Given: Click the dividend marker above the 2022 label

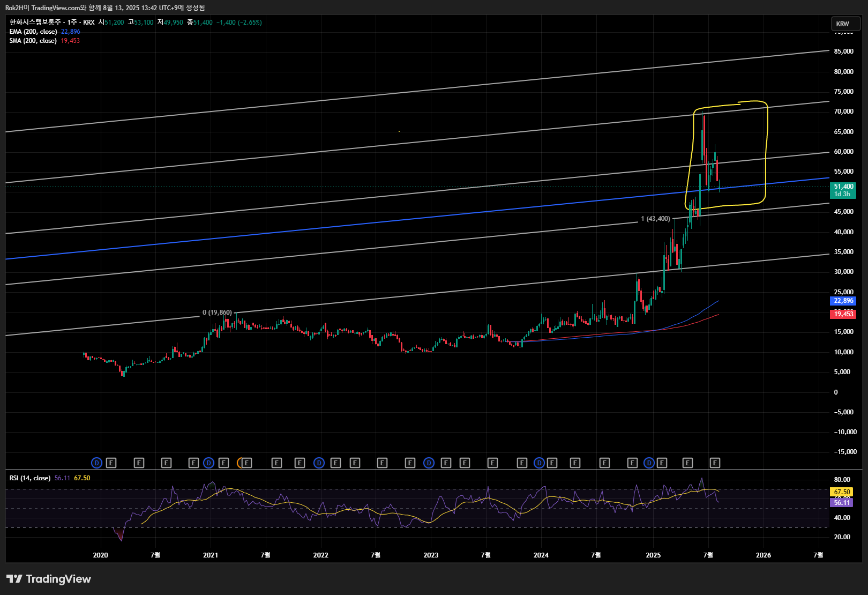Looking at the screenshot, I should pos(319,463).
